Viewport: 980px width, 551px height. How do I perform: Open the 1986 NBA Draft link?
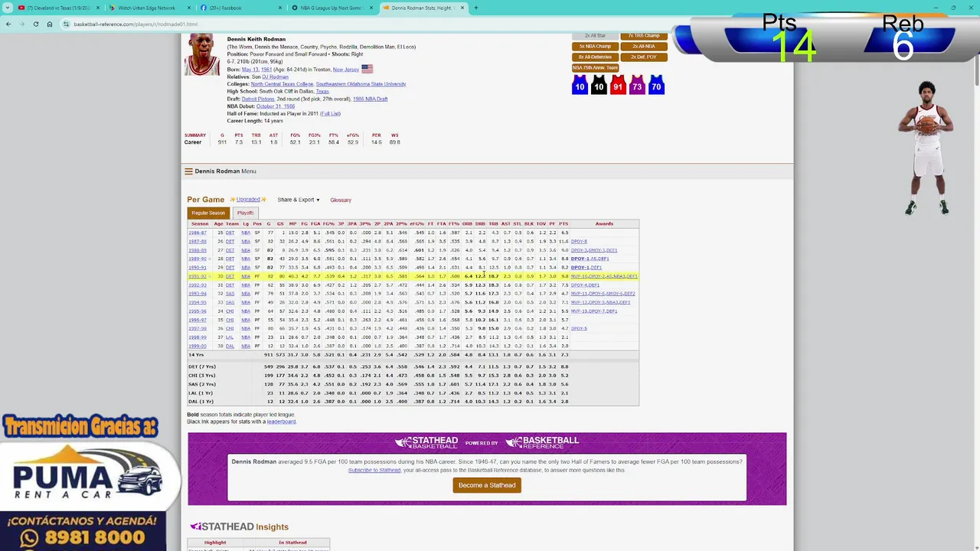tap(370, 99)
